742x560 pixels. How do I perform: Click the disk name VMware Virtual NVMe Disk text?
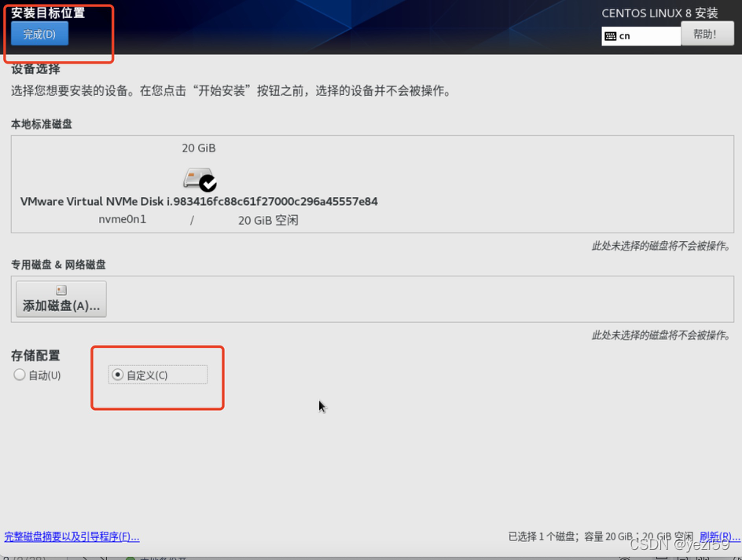[199, 202]
